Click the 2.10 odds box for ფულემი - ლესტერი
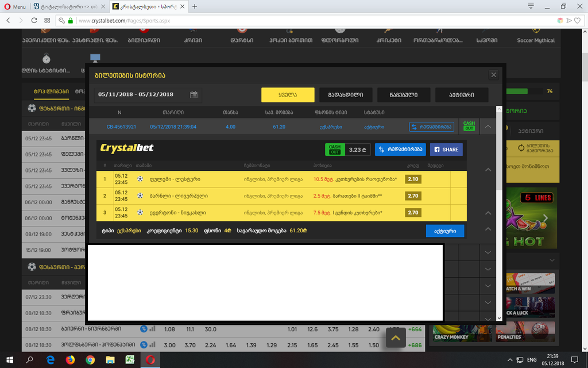 point(413,179)
